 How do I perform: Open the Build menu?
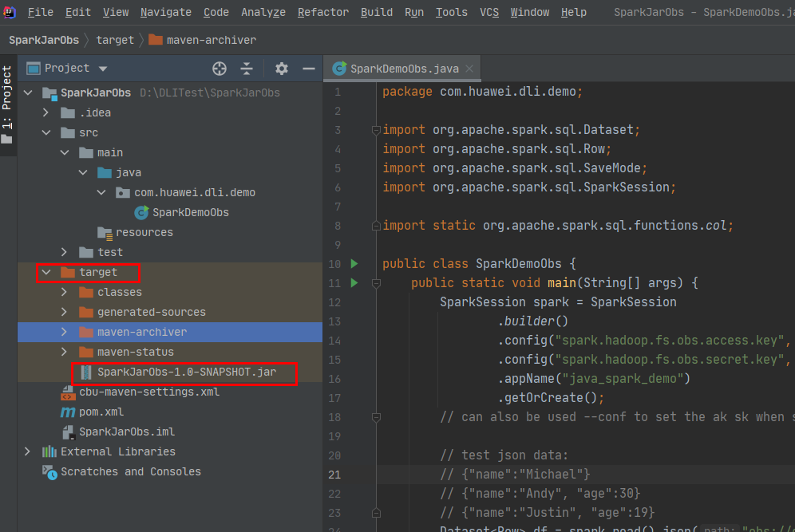pyautogui.click(x=376, y=12)
